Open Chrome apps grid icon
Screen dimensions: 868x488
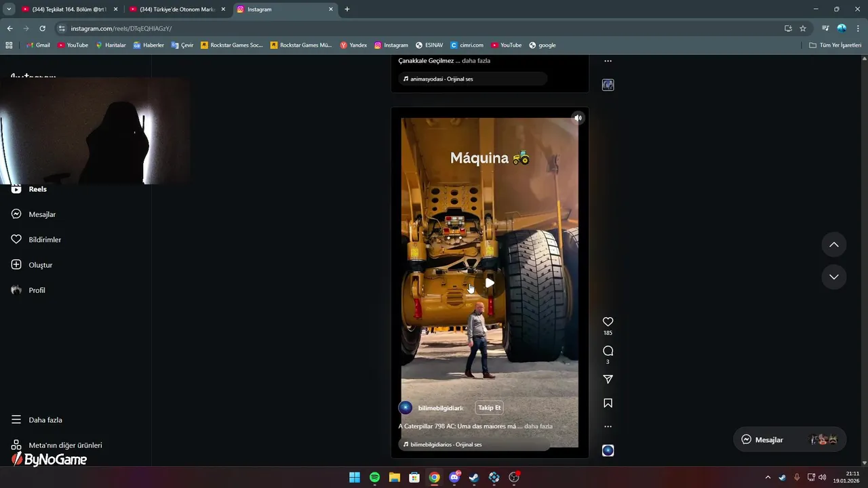point(9,45)
